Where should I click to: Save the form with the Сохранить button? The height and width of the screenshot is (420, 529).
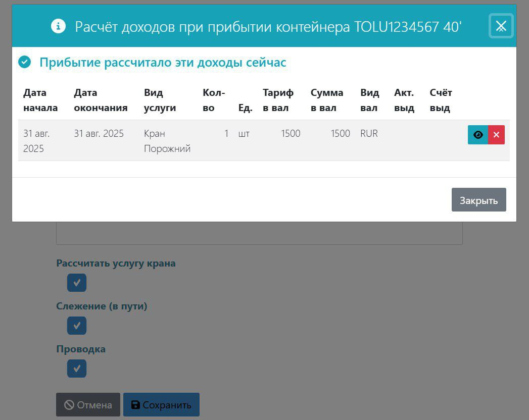(161, 405)
